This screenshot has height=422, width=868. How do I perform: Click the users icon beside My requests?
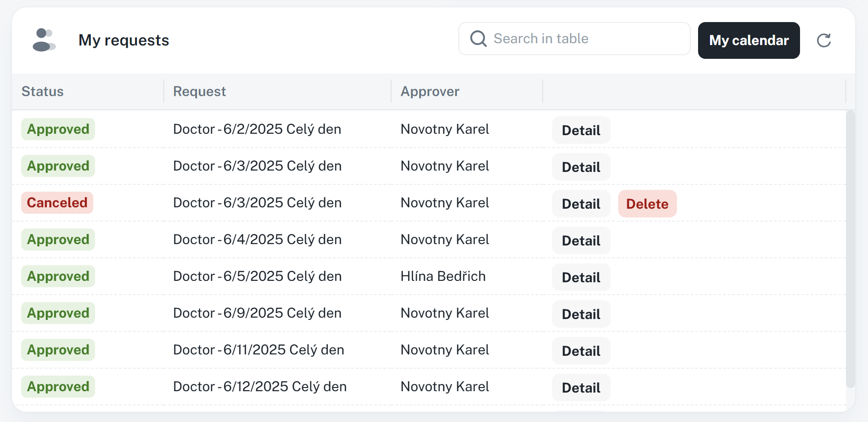click(x=44, y=40)
